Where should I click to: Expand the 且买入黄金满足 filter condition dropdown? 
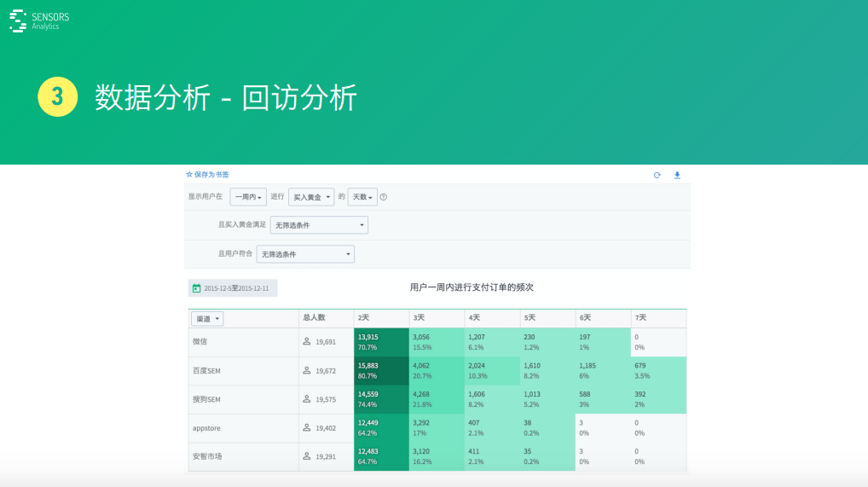point(319,225)
